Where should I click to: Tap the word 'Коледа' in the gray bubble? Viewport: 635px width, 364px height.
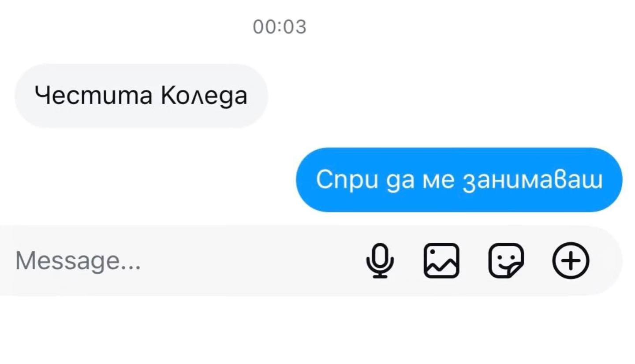pos(204,95)
